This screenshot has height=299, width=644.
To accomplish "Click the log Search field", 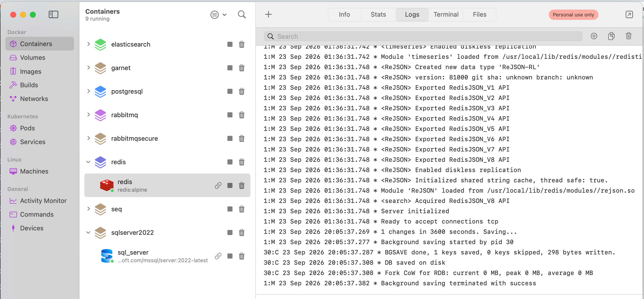I will click(423, 36).
